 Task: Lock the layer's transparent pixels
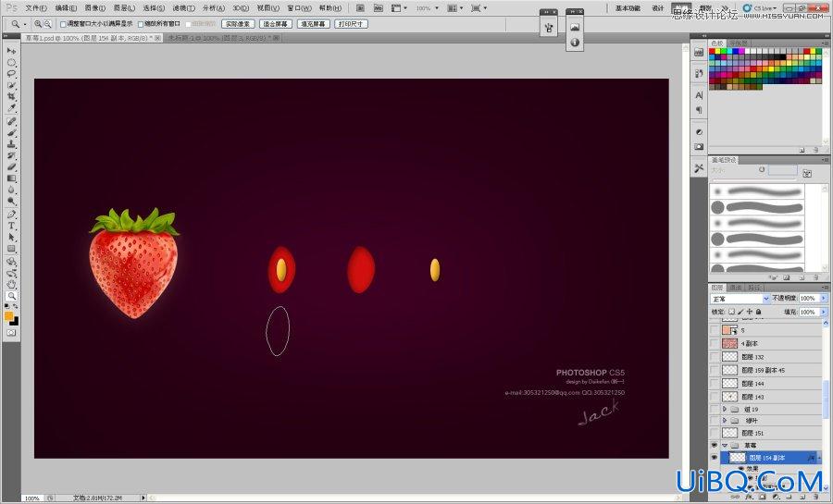731,312
